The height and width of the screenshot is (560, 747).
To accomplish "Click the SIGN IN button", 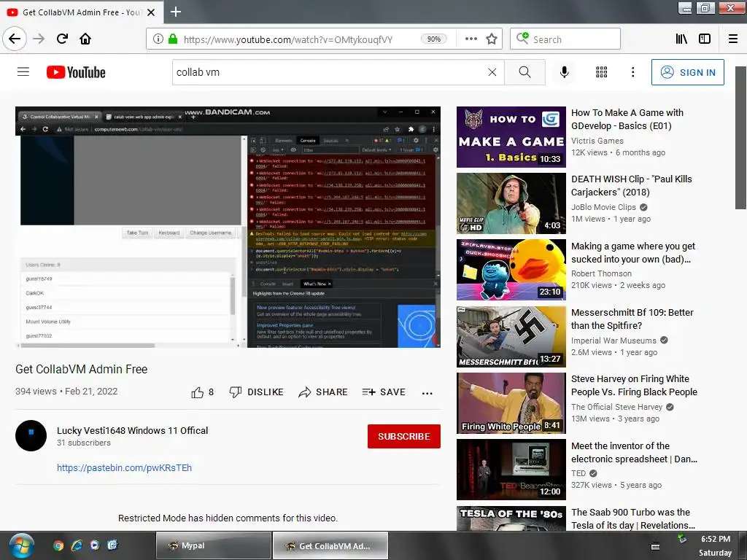I will click(687, 72).
